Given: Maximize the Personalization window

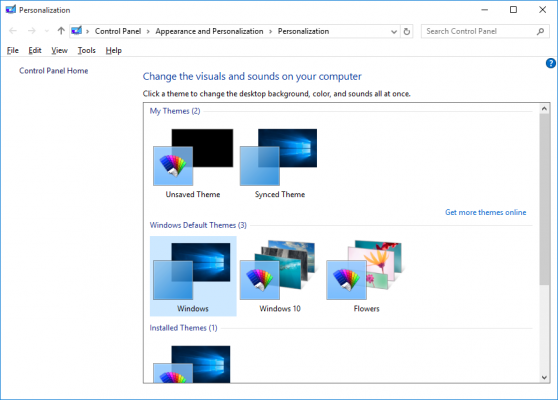Looking at the screenshot, I should (x=513, y=10).
